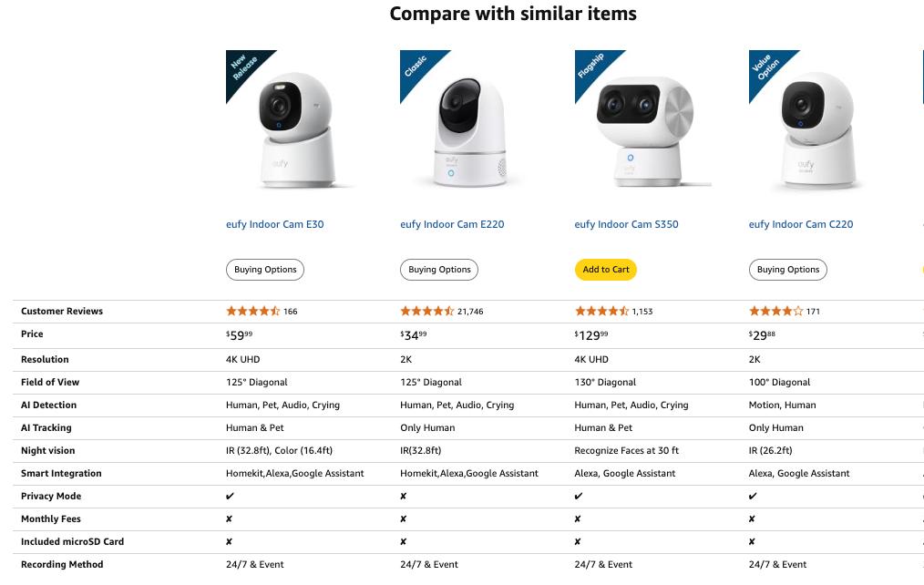Click the eufy S350 camera thumbnail
The height and width of the screenshot is (585, 924).
tap(644, 128)
